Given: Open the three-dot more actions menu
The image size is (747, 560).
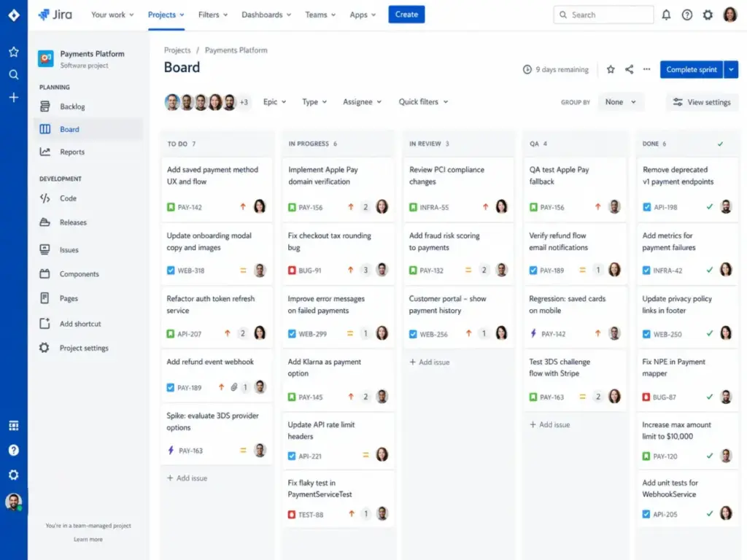Looking at the screenshot, I should tap(646, 69).
